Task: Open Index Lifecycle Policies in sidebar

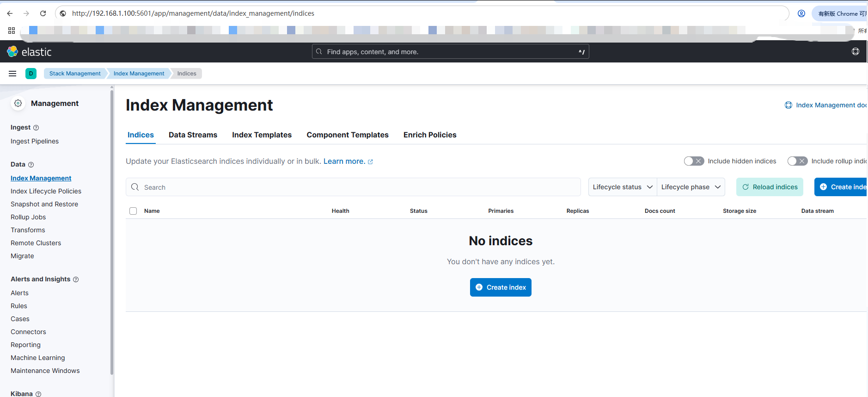Action: tap(46, 191)
